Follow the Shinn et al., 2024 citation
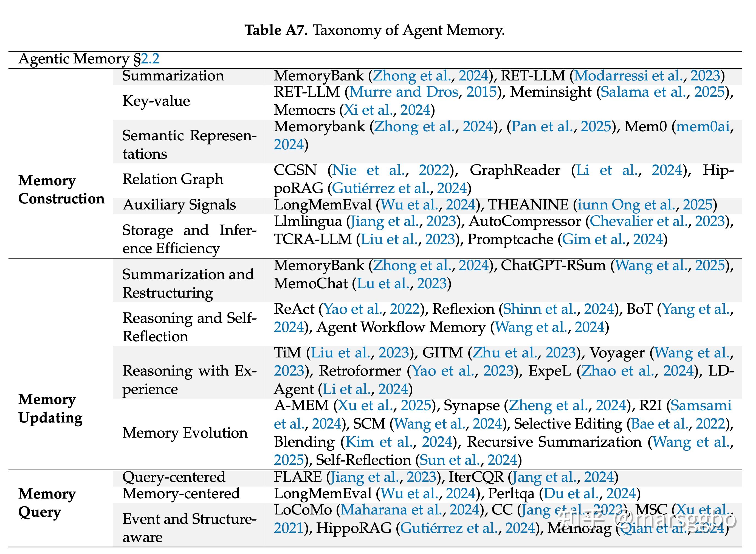 click(558, 309)
